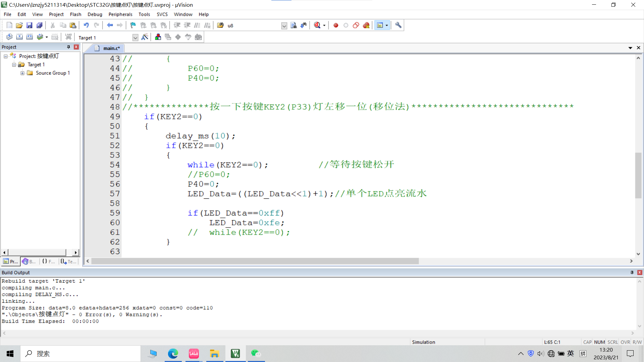The height and width of the screenshot is (362, 644).
Task: Comment selection toolbar icon
Action: [x=197, y=25]
